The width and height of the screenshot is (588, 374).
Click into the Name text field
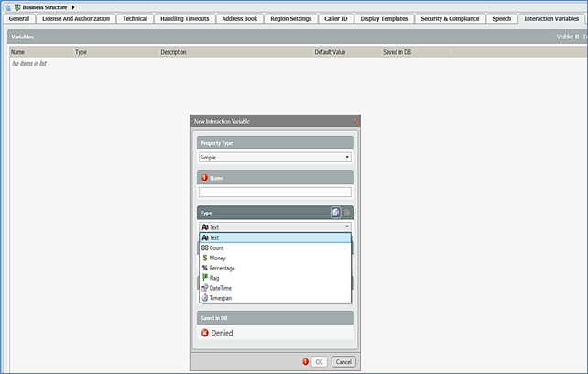(275, 192)
